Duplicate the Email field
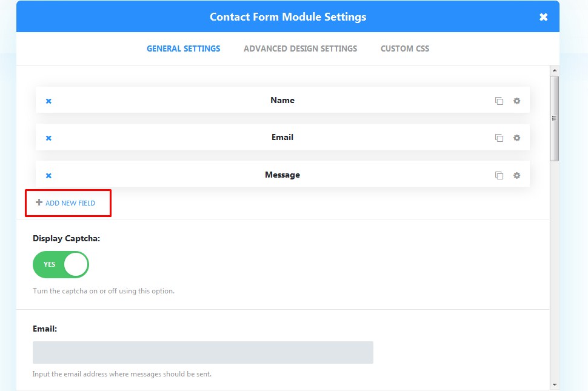This screenshot has width=588, height=391. [x=499, y=138]
